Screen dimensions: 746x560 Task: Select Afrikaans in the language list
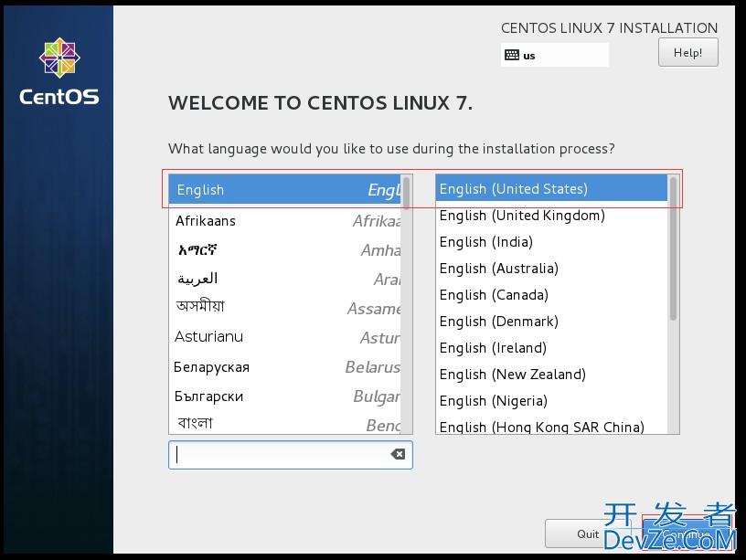pyautogui.click(x=285, y=221)
